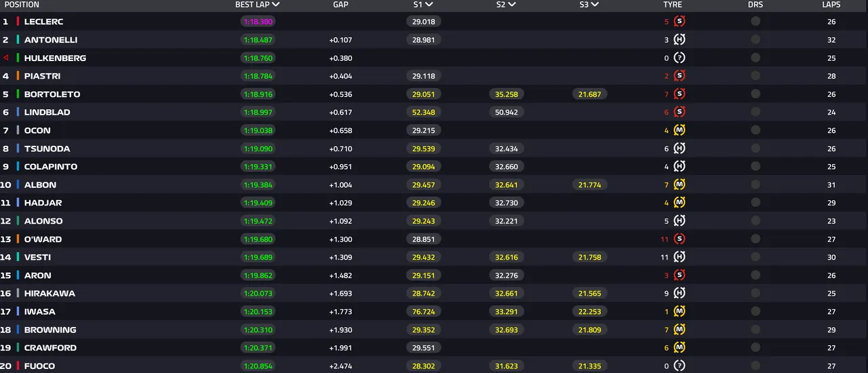The height and width of the screenshot is (373, 868).
Task: Click Ocon's medium tyre icon
Action: (x=679, y=130)
